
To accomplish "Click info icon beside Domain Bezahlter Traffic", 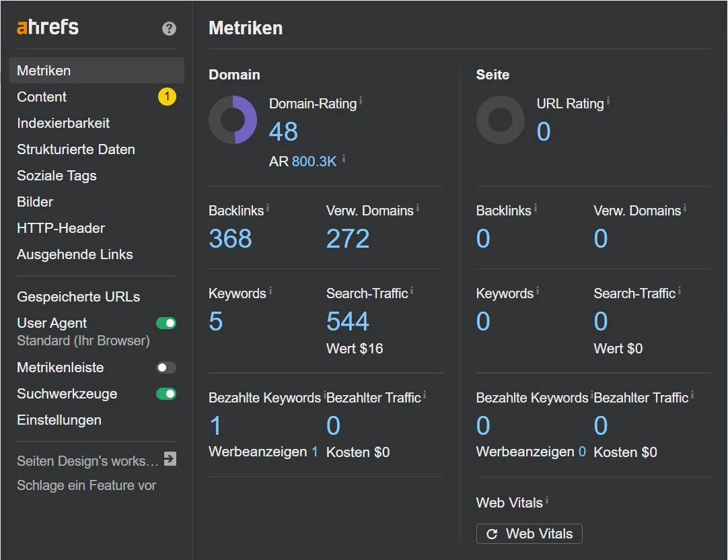I will 425,395.
